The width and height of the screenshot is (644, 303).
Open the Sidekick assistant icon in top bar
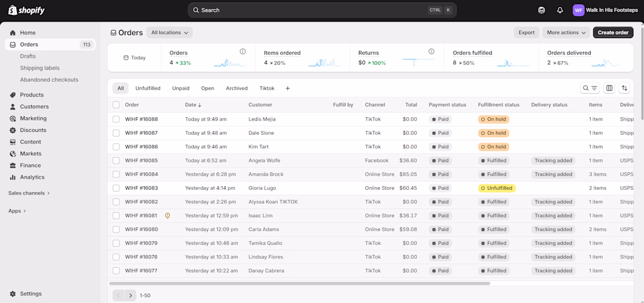[542, 11]
